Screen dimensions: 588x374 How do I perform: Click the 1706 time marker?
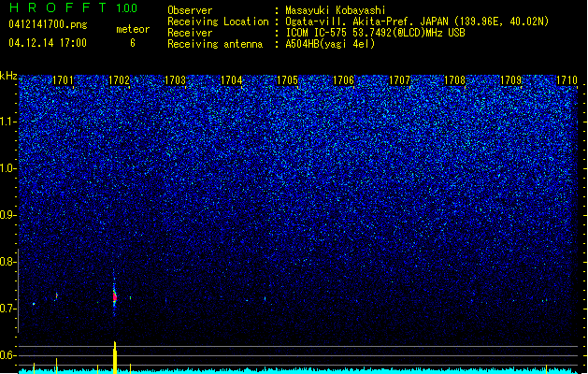343,80
